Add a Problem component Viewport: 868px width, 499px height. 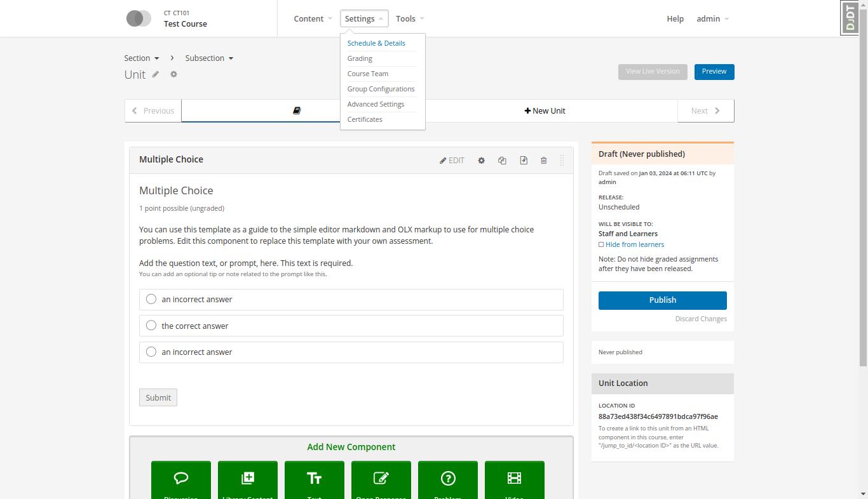448,481
